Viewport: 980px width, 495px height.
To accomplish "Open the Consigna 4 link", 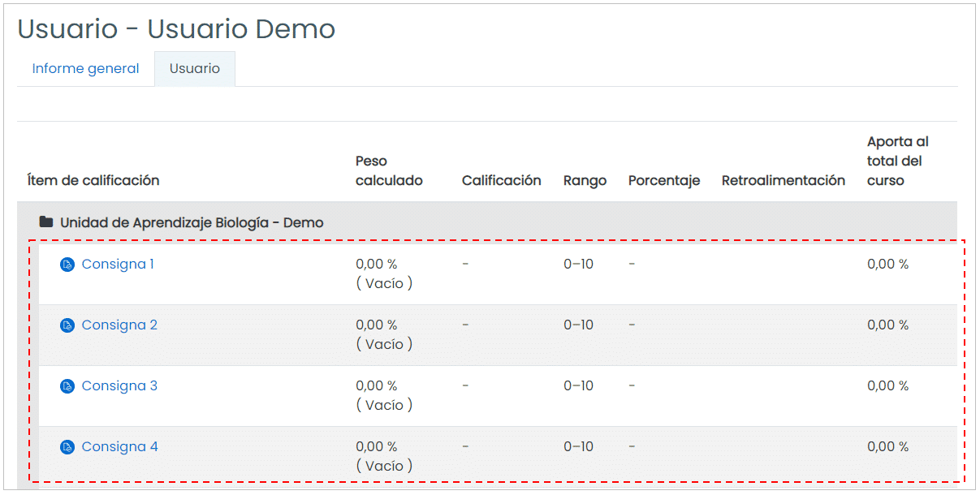I will tap(119, 447).
